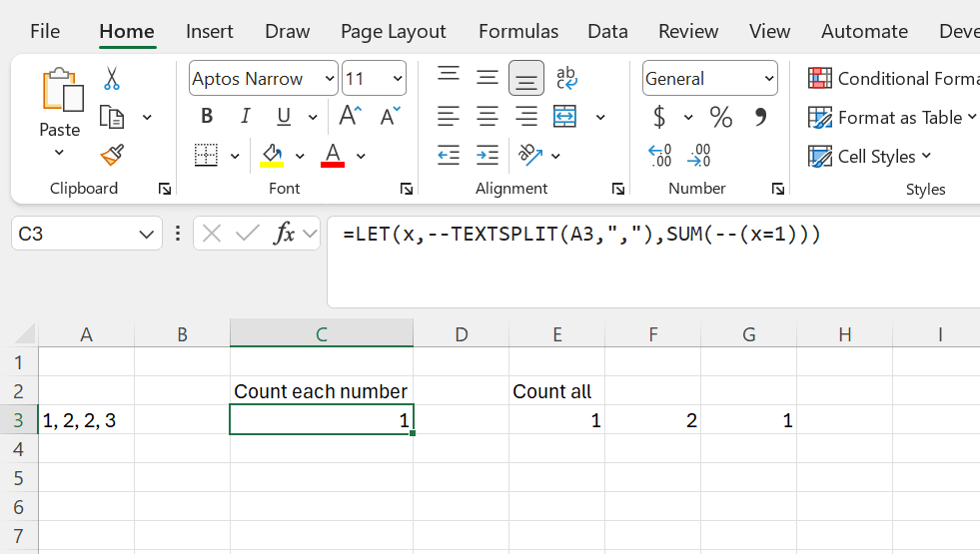
Task: Expand the General number format dropdown
Action: pos(769,78)
